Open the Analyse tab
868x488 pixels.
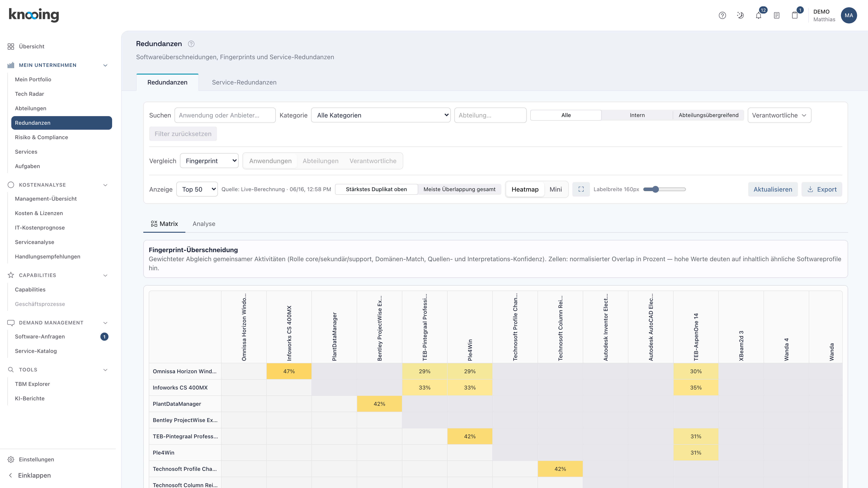click(x=204, y=224)
